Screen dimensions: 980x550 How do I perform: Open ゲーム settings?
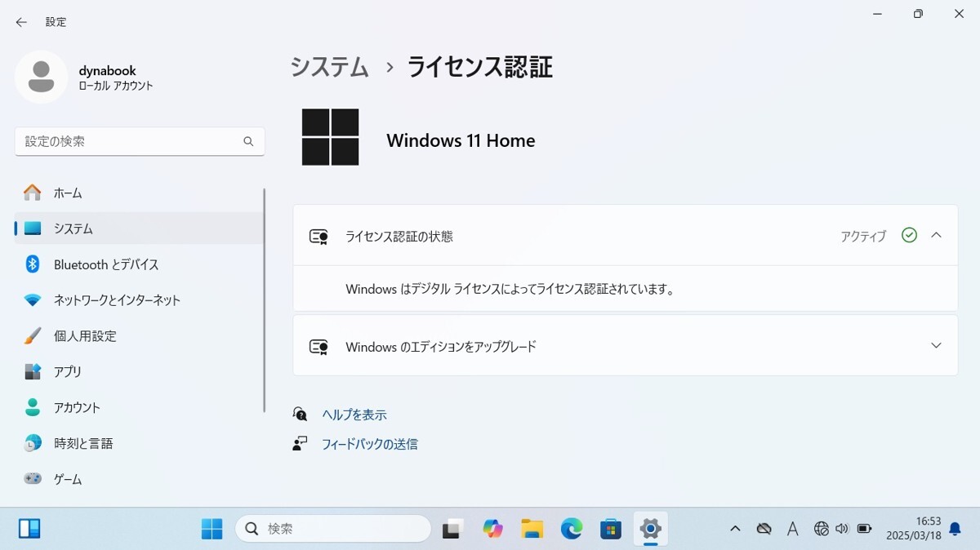click(x=139, y=479)
